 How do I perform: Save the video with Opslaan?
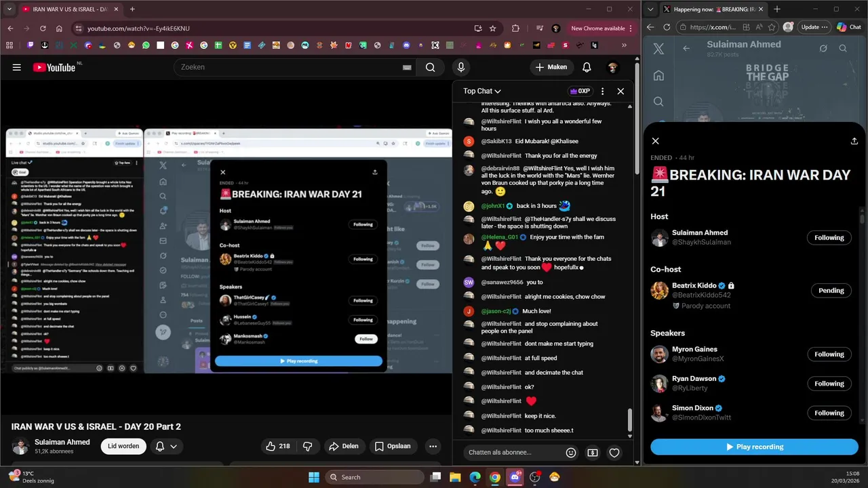[x=393, y=446]
